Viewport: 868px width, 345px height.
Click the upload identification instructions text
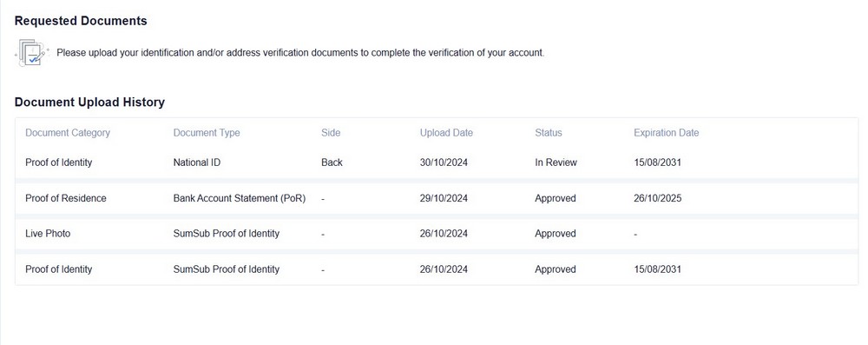click(300, 53)
